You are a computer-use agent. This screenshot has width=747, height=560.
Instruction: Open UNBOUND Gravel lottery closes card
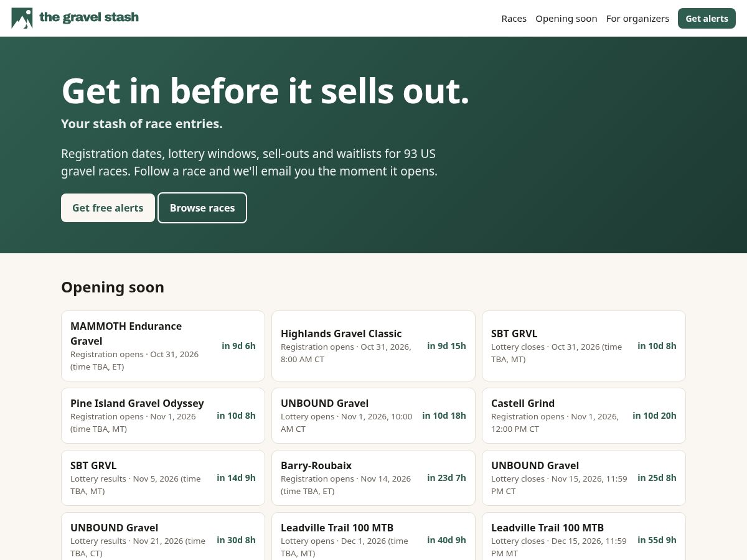[x=584, y=478]
